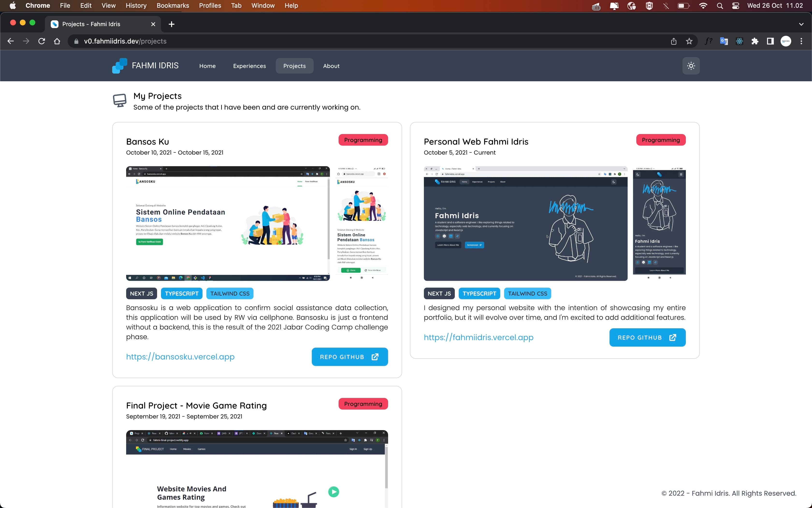Click Repo GitHub button for Bansos Ku
Image resolution: width=812 pixels, height=508 pixels.
pos(350,357)
